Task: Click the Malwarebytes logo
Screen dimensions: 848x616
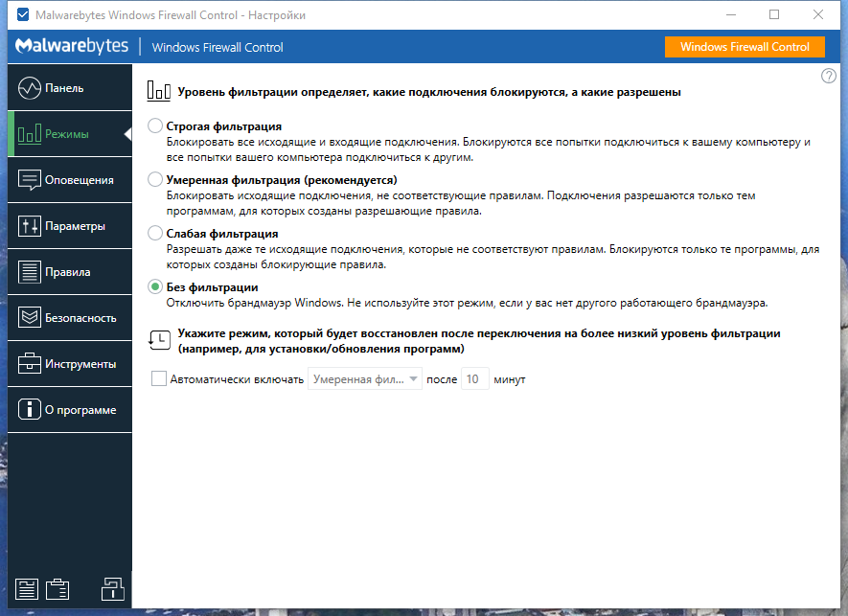Action: pos(72,47)
